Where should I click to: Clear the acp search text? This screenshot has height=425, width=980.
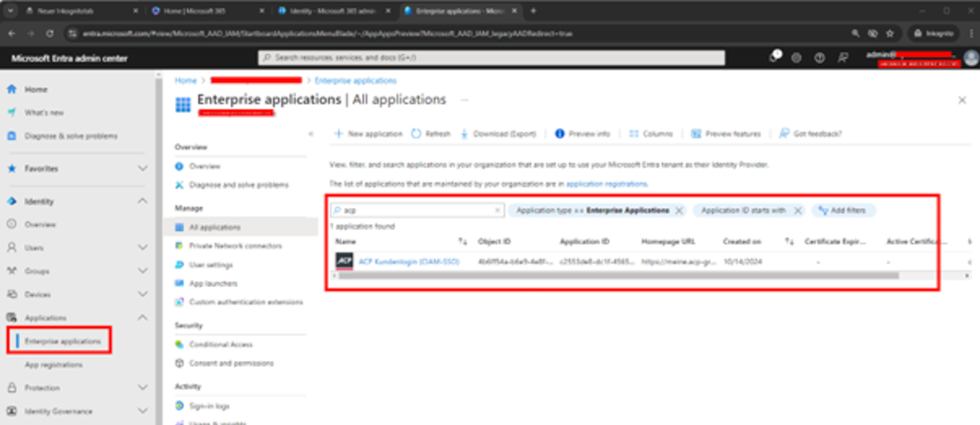click(x=497, y=210)
